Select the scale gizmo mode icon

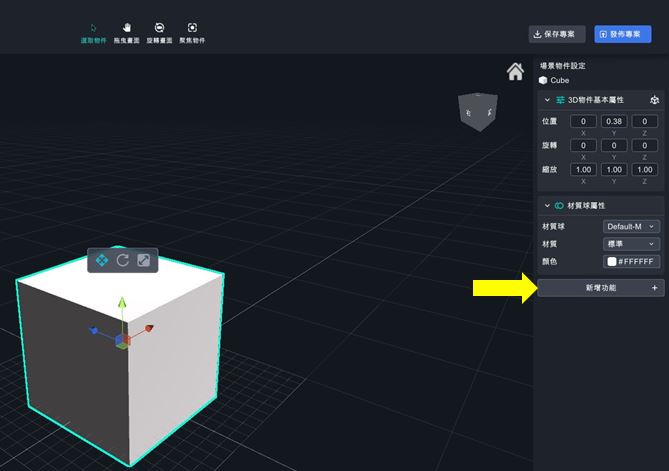pos(143,260)
